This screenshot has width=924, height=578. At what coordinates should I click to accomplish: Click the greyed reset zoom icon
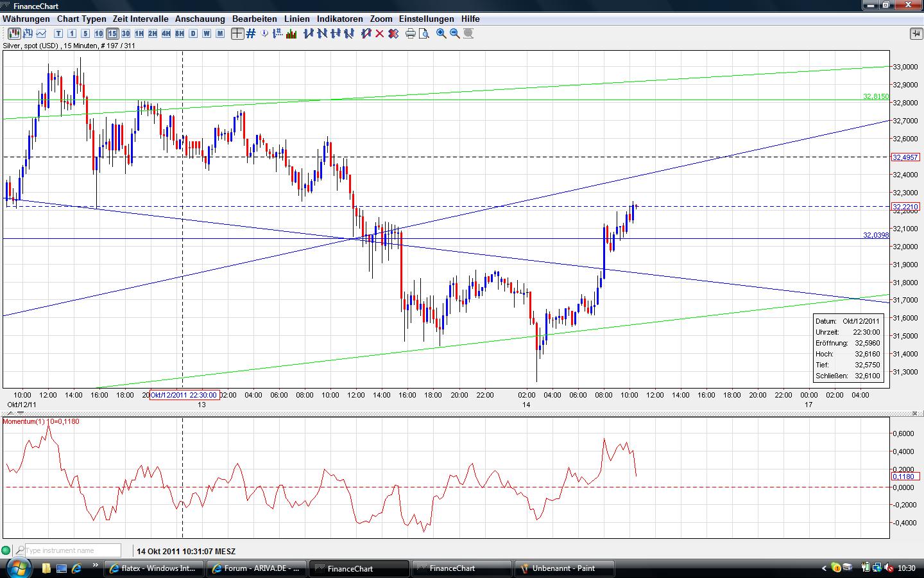click(468, 33)
